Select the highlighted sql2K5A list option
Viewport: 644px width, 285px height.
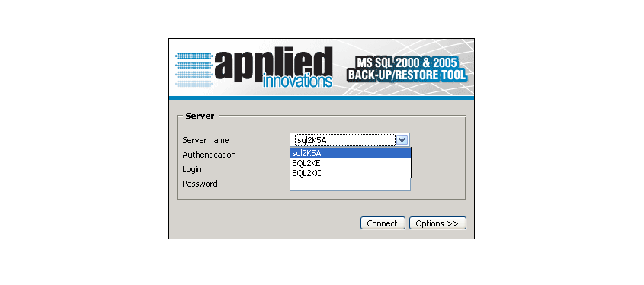(x=351, y=153)
